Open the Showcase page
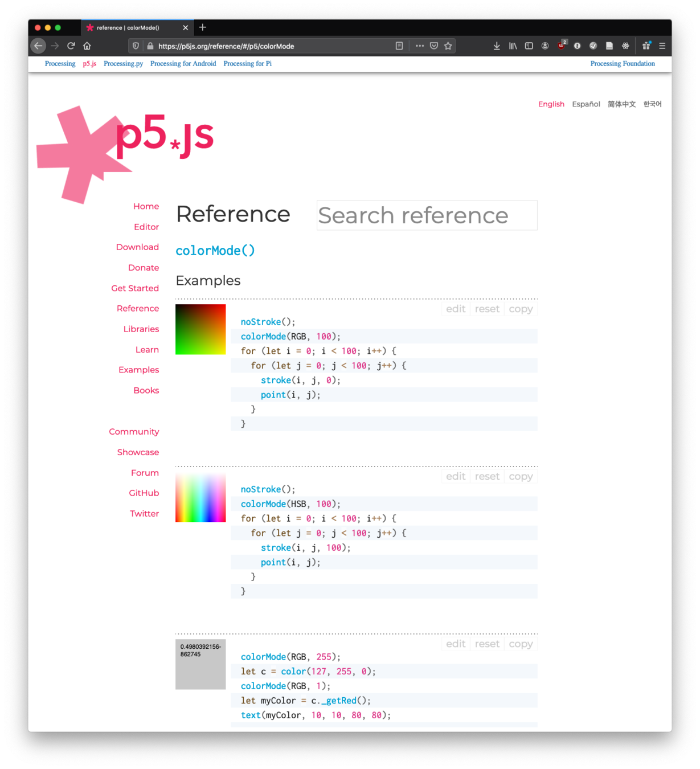The image size is (700, 769). click(x=138, y=452)
